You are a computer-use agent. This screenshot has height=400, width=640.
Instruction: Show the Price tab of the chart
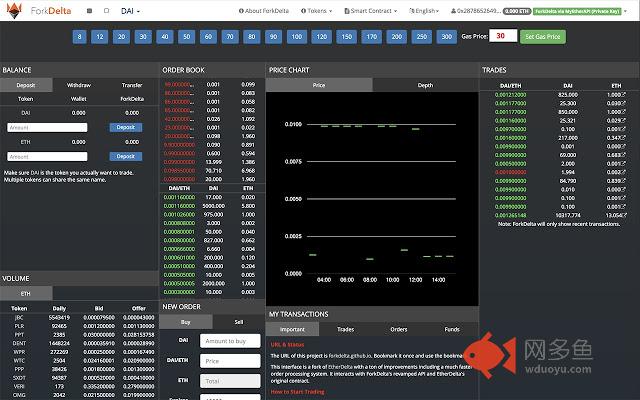pyautogui.click(x=319, y=85)
